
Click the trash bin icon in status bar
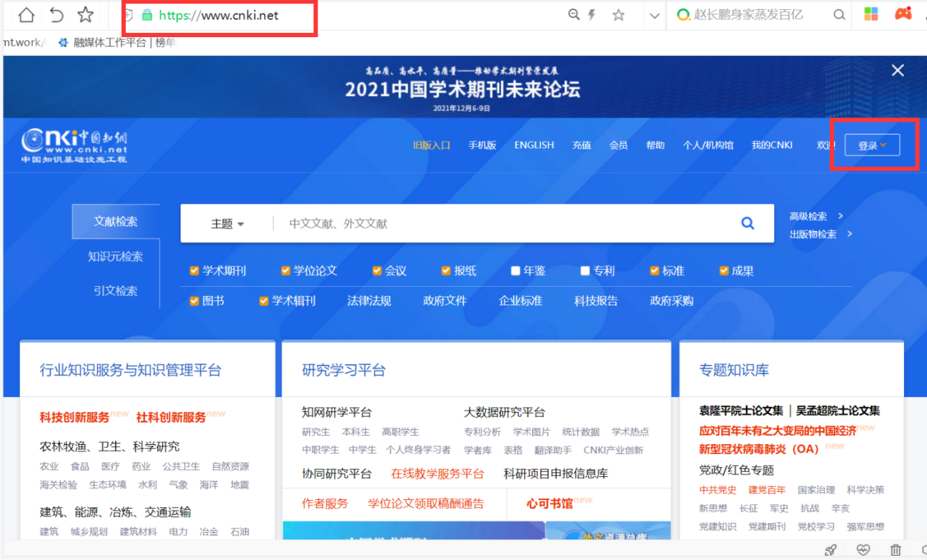click(896, 549)
